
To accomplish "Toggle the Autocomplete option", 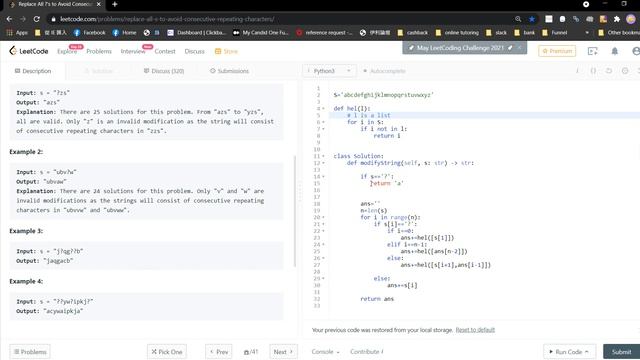I will pos(384,71).
